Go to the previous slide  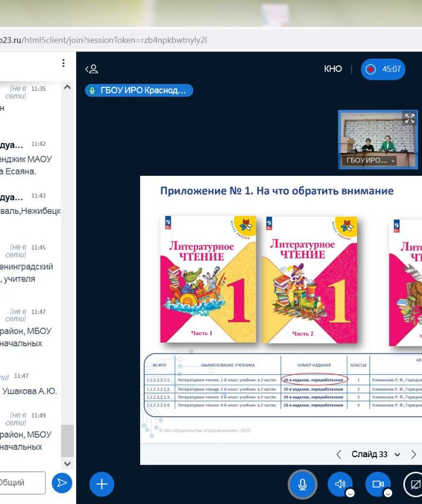(339, 454)
